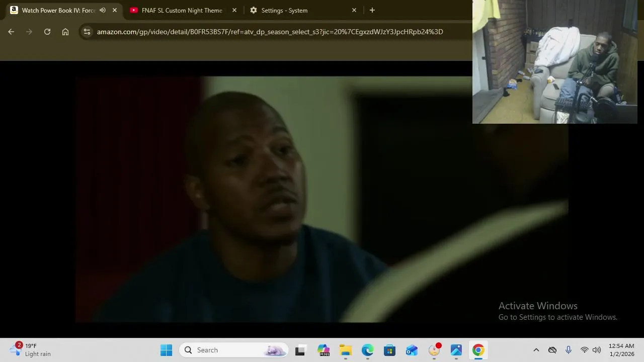Reload the Amazon video page
This screenshot has height=362, width=644.
[x=47, y=32]
